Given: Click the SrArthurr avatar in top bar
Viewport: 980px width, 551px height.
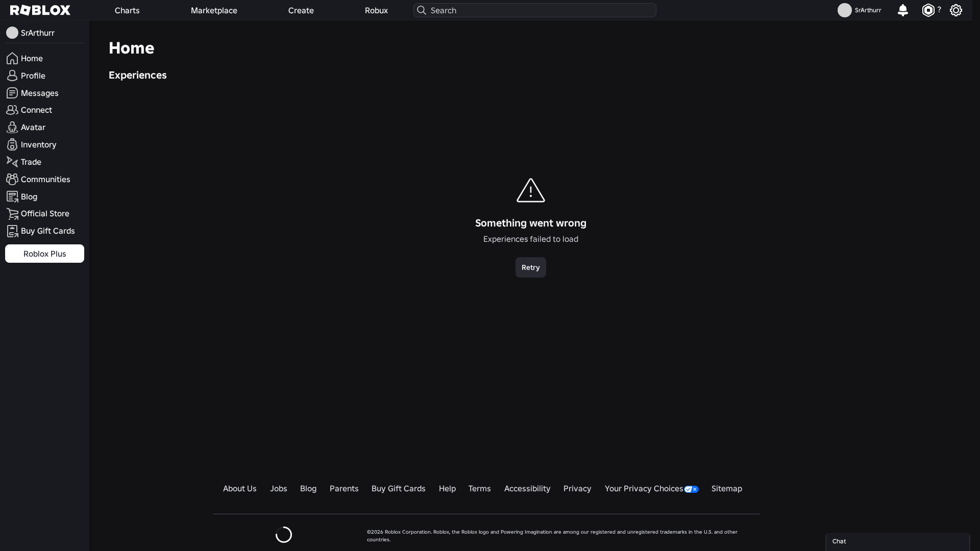Looking at the screenshot, I should coord(844,10).
